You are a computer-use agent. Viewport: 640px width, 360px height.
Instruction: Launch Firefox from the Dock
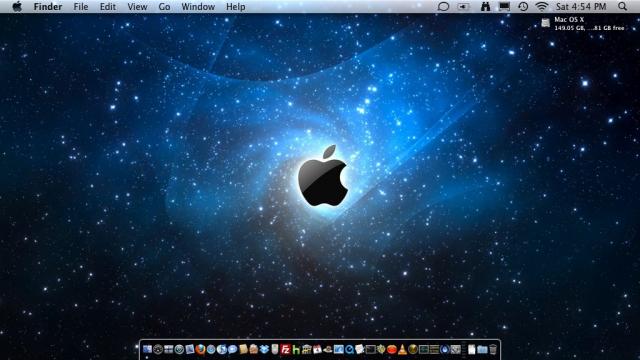click(200, 349)
